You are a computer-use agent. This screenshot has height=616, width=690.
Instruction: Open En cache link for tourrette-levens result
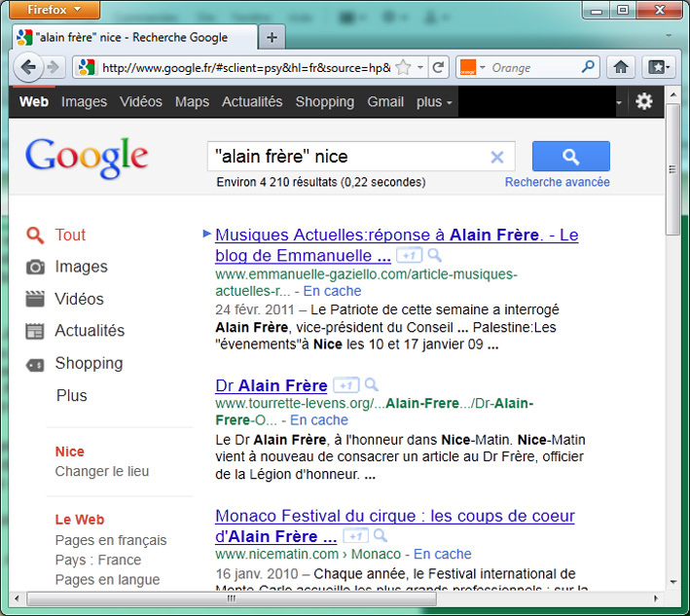pos(319,420)
